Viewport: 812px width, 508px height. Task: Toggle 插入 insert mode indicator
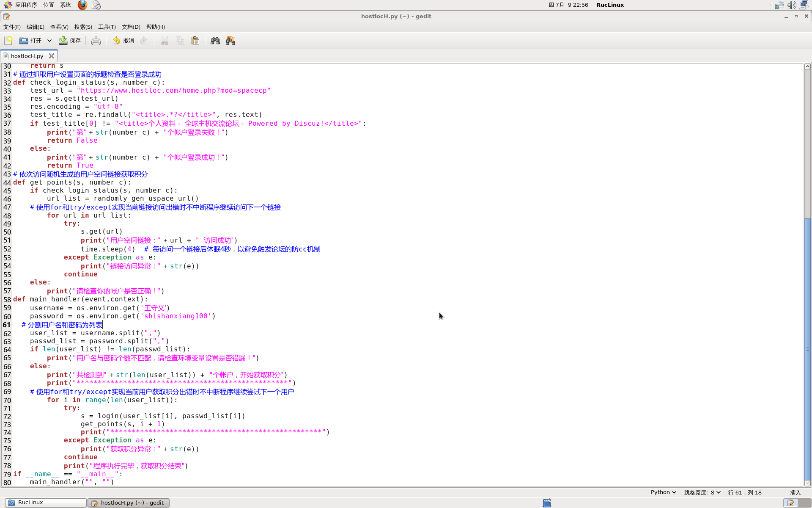coord(795,492)
